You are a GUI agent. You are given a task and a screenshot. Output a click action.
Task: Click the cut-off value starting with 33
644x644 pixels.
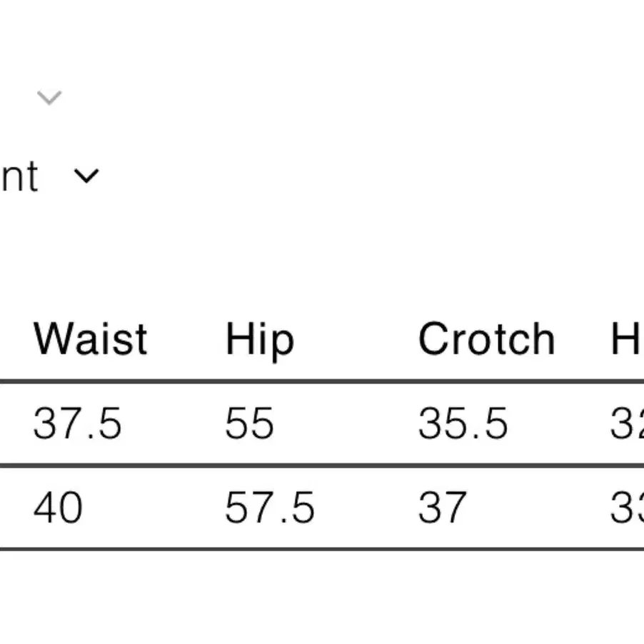627,508
